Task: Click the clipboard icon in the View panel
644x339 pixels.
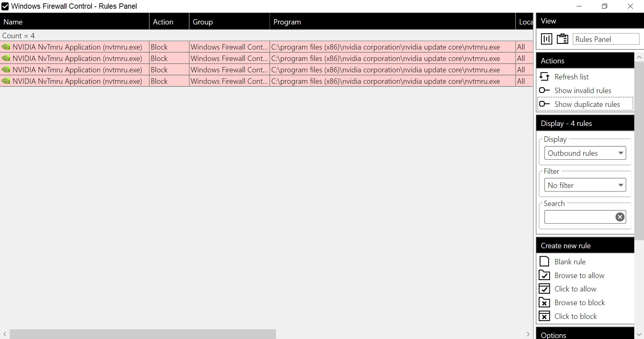Action: (x=562, y=39)
